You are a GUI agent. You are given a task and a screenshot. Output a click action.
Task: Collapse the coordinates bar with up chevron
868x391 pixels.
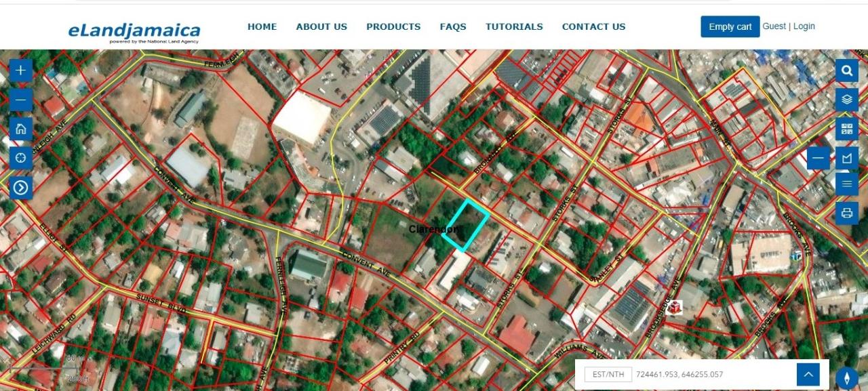(x=808, y=374)
